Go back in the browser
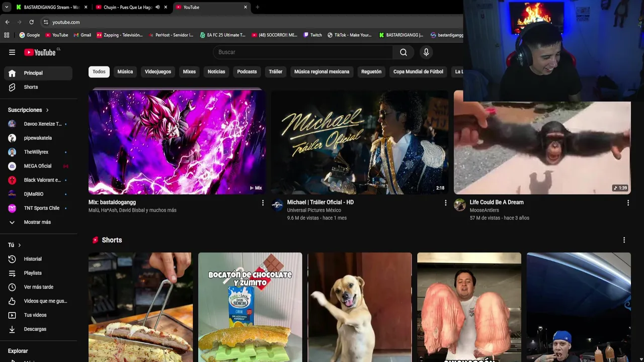The height and width of the screenshot is (362, 644). [7, 22]
